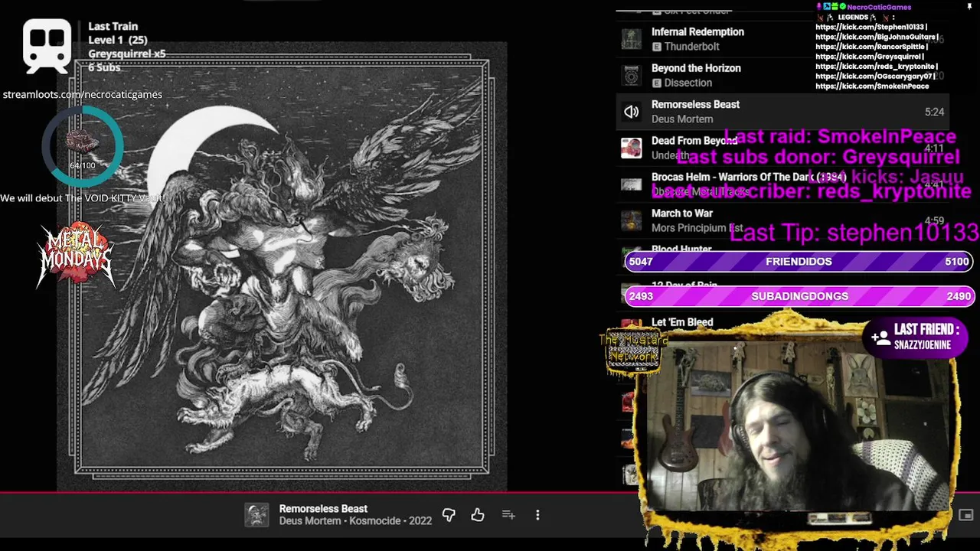
Task: Open the three-dot more actions menu
Action: pyautogui.click(x=537, y=515)
